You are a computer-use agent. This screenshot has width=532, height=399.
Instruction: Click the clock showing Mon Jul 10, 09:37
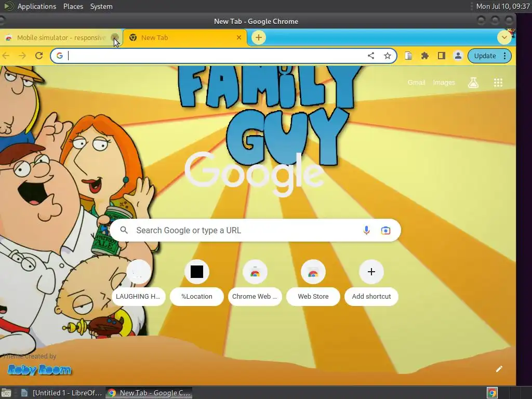pyautogui.click(x=503, y=6)
